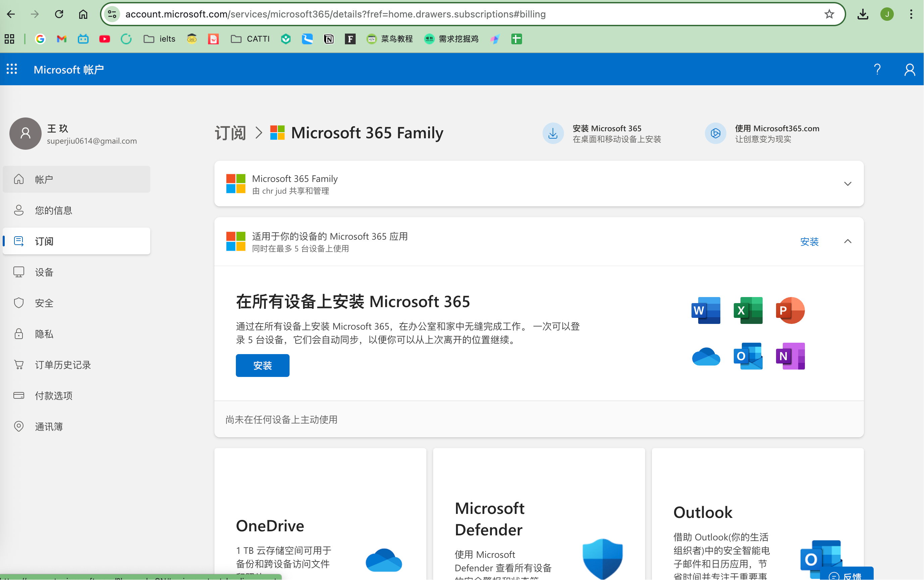Open the Gmail bookmark icon

[62, 39]
